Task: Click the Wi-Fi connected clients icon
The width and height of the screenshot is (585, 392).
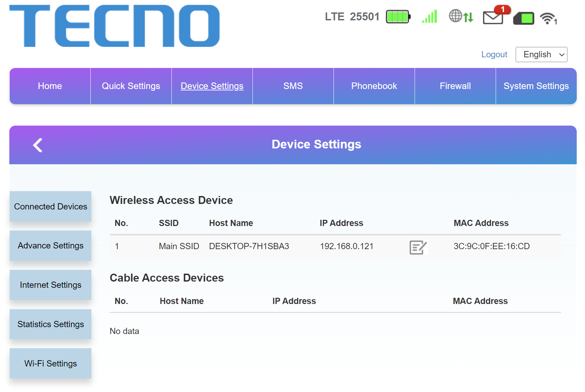Action: pos(548,18)
